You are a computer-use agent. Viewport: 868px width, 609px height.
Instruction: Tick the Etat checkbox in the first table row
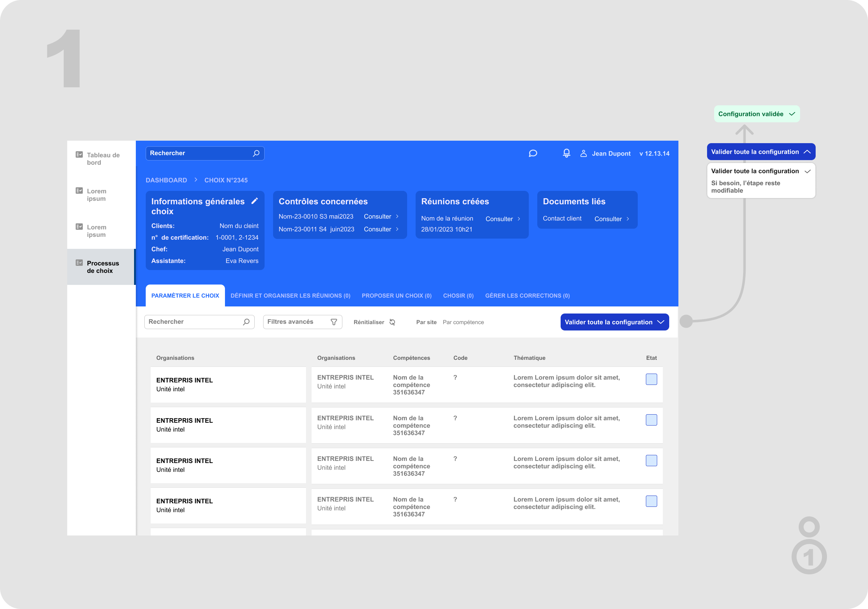[651, 379]
